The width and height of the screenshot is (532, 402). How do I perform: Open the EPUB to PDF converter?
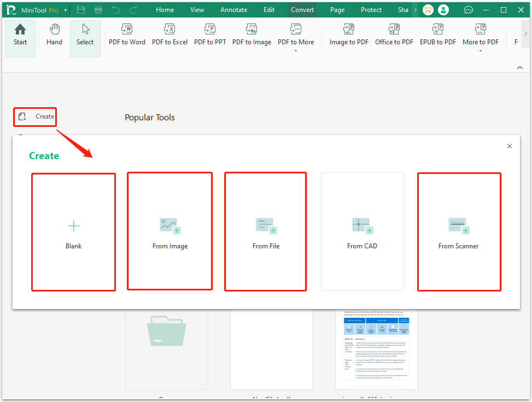[x=437, y=34]
